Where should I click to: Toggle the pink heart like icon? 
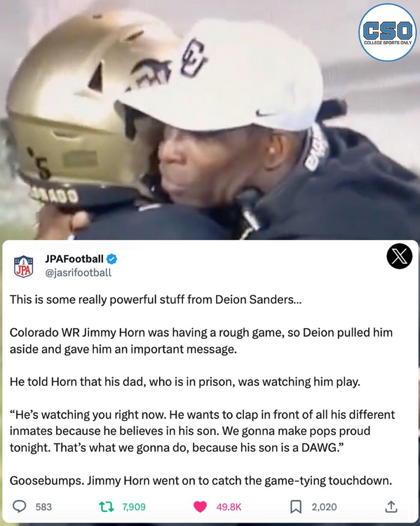tap(201, 506)
